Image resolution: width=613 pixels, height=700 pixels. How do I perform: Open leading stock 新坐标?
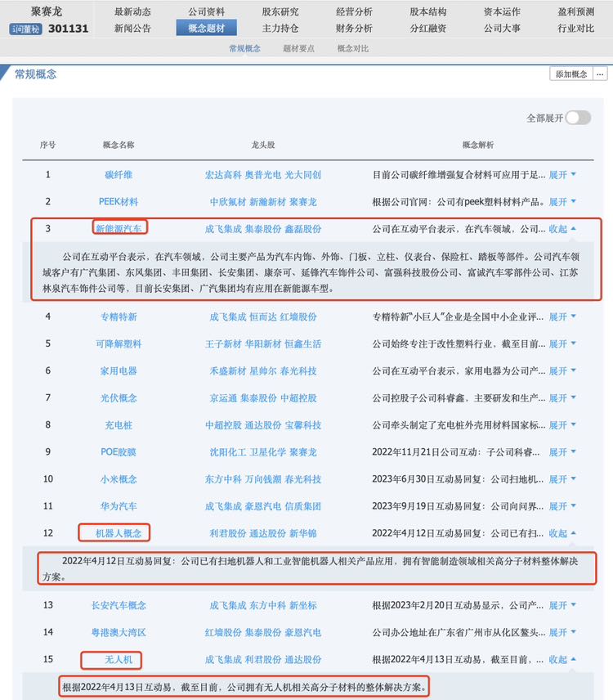tap(303, 605)
